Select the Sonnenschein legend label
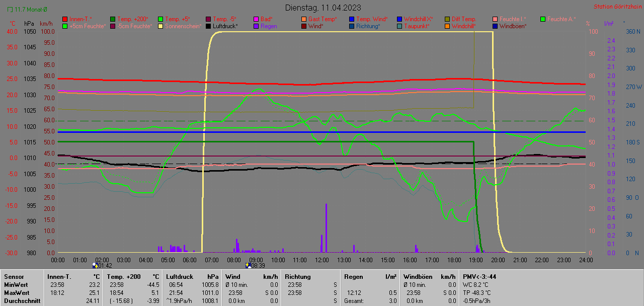The width and height of the screenshot is (644, 306). click(183, 26)
